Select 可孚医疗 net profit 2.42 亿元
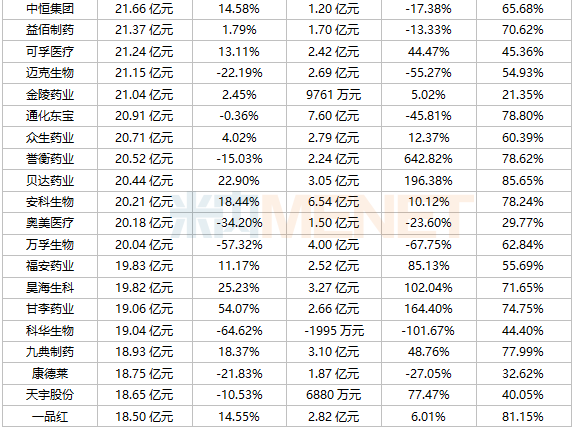574x427 pixels. 334,51
